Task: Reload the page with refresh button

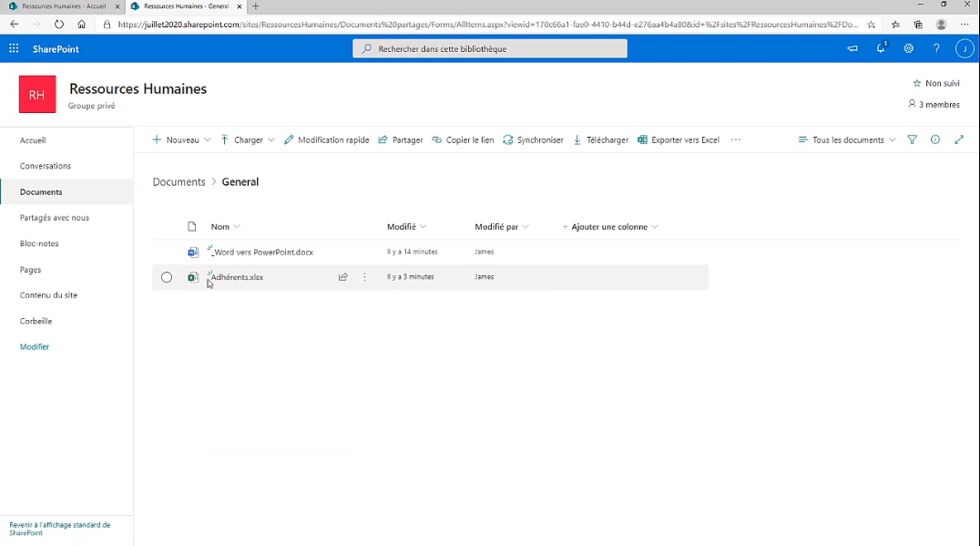Action: coord(59,25)
